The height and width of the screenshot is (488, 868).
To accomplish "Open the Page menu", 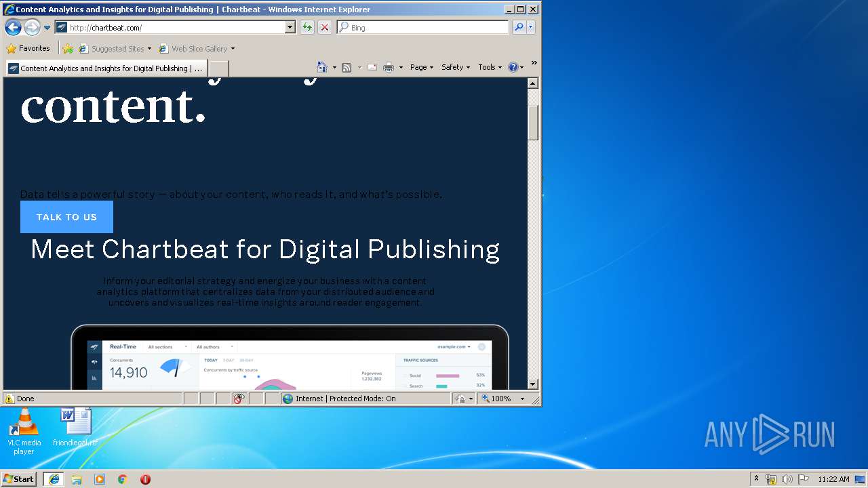I will 422,67.
